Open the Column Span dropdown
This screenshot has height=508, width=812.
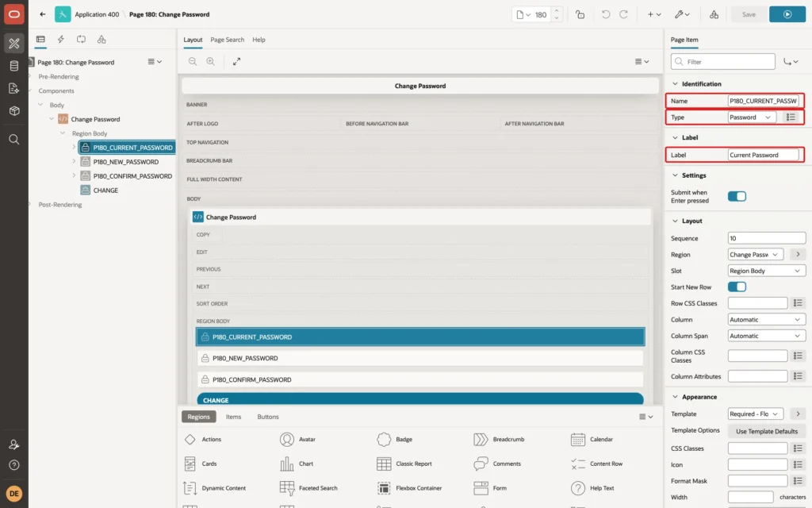coord(767,336)
